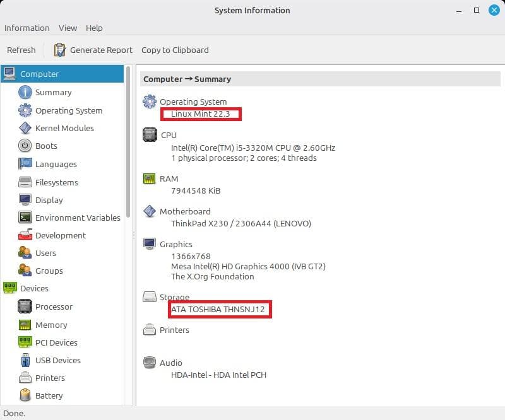
Task: Open the View menu
Action: [x=68, y=28]
